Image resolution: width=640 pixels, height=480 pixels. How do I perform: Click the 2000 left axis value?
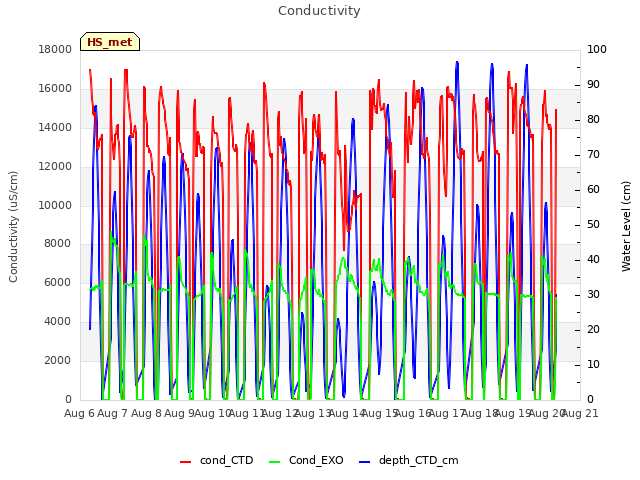coord(58,360)
